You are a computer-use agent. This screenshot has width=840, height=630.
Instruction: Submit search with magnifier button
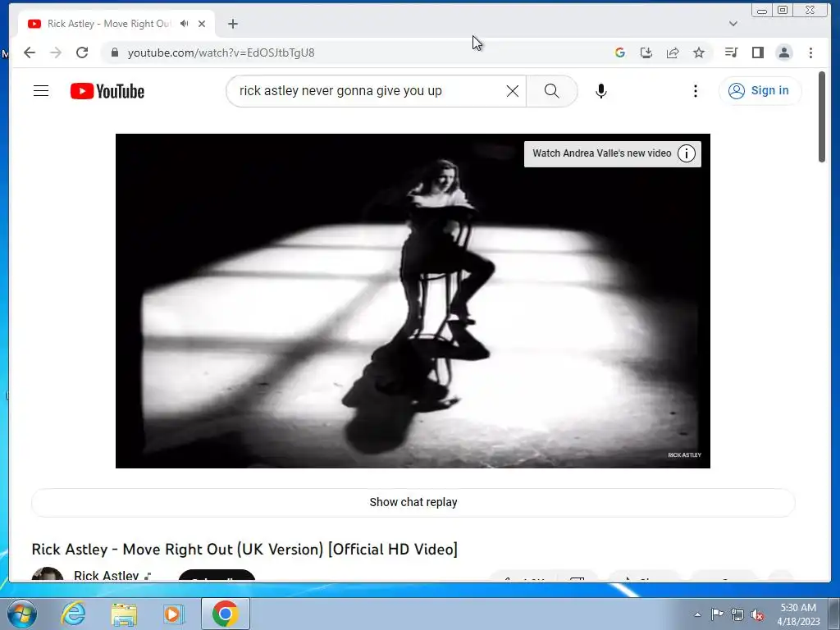(552, 91)
